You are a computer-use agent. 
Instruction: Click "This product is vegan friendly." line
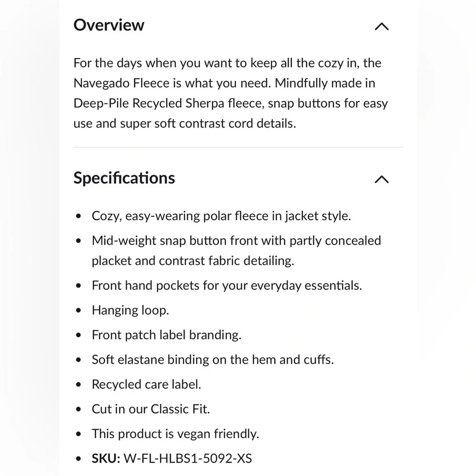coord(175,434)
